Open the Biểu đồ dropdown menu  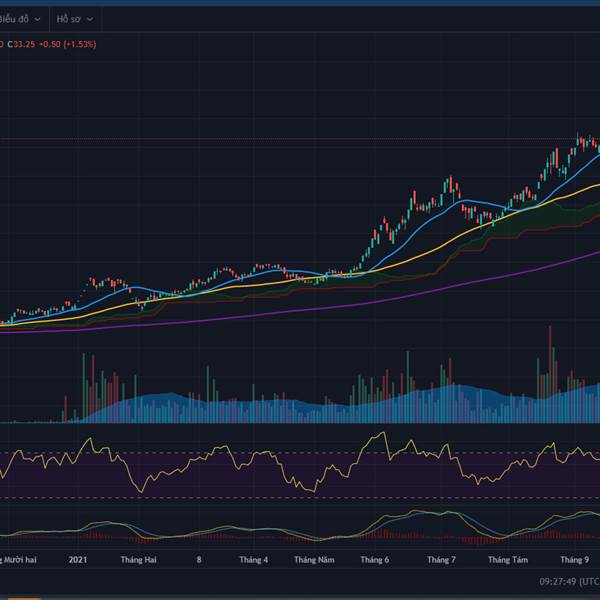[x=20, y=18]
